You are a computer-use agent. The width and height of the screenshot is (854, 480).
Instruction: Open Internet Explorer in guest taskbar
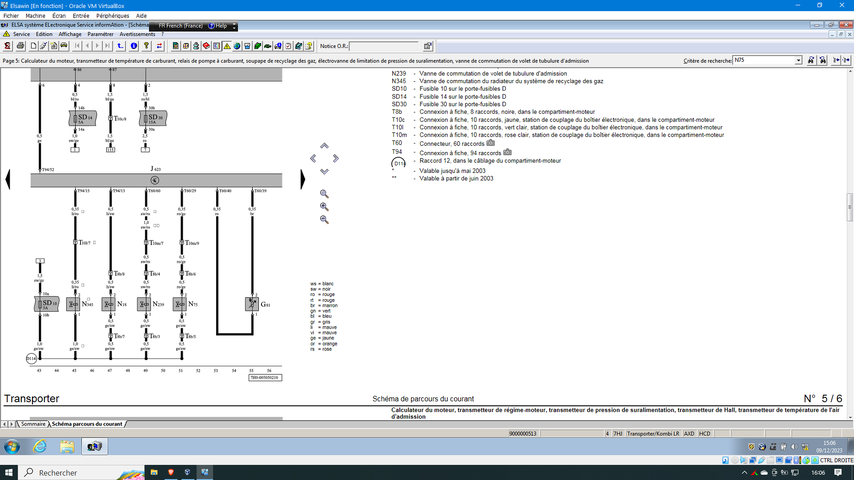(40, 447)
